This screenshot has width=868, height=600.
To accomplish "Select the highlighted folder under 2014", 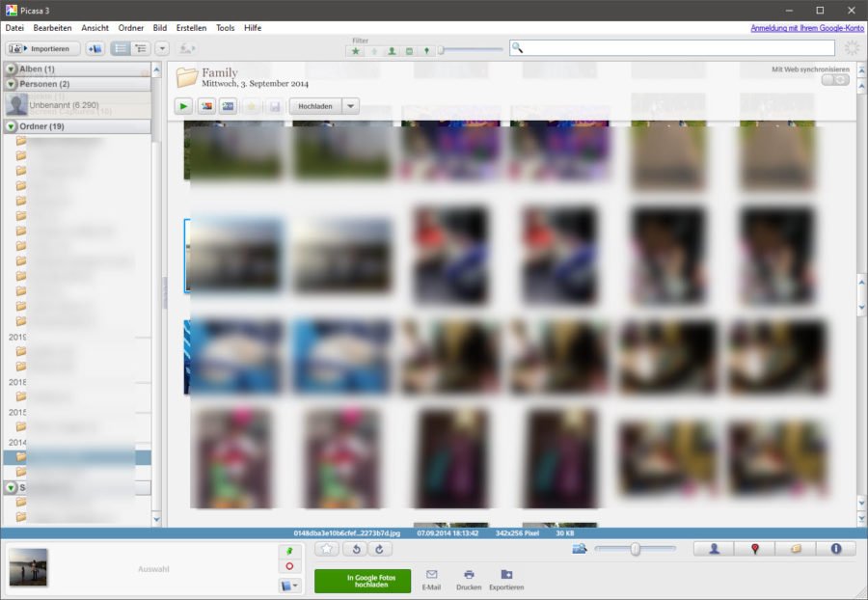I will 77,457.
